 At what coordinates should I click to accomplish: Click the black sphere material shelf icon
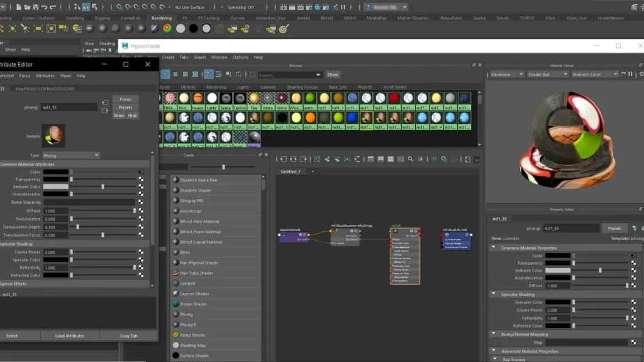(194, 28)
